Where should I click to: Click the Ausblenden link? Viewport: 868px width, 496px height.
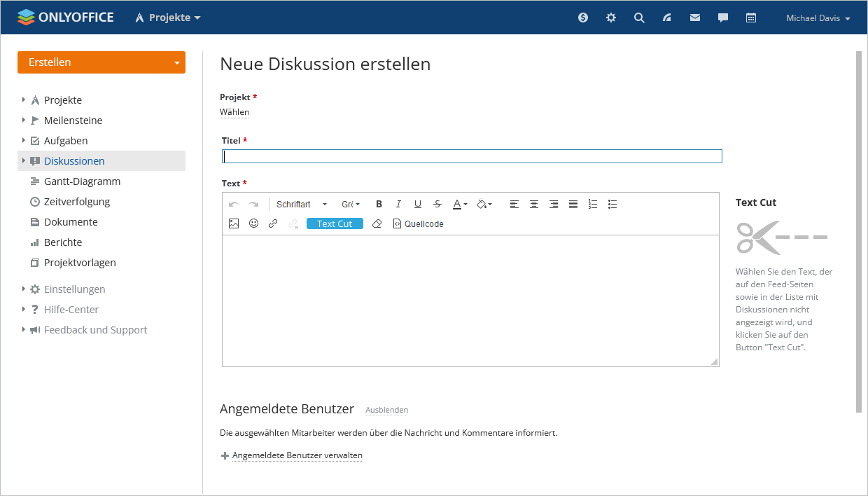click(x=386, y=410)
